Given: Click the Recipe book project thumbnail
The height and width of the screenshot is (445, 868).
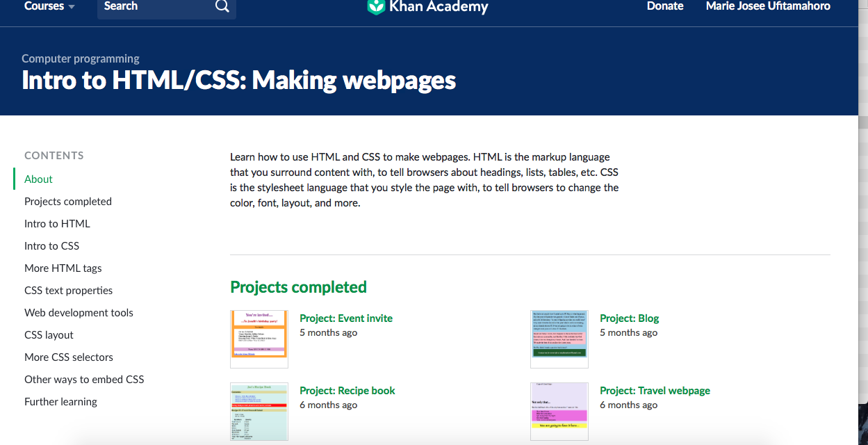Looking at the screenshot, I should [x=259, y=412].
